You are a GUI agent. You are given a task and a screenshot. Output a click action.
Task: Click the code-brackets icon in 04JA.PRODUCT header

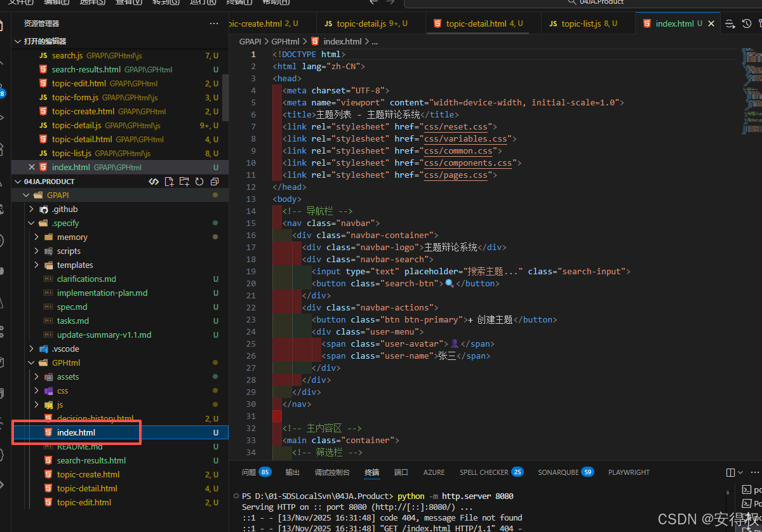pos(154,182)
